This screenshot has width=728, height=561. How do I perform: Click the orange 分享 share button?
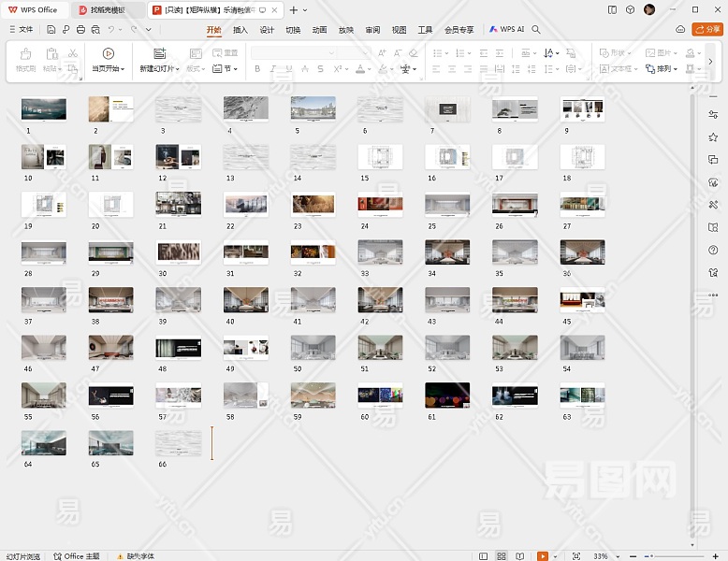tap(707, 30)
